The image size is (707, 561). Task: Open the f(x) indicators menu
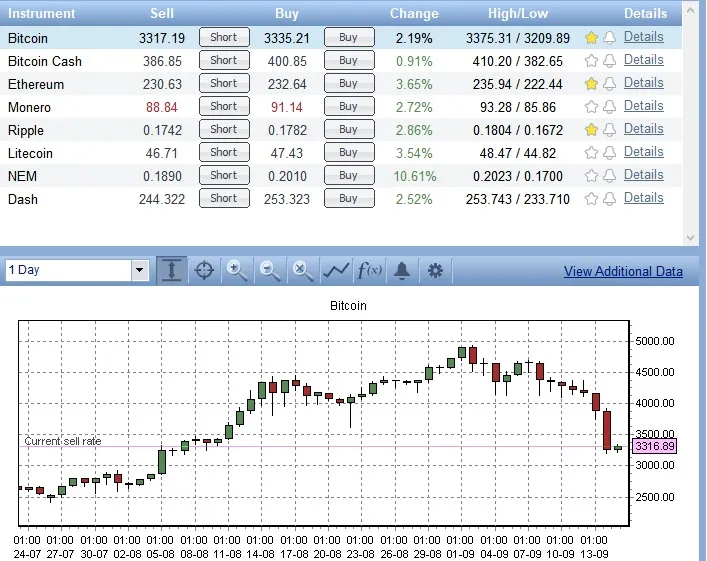pos(369,271)
